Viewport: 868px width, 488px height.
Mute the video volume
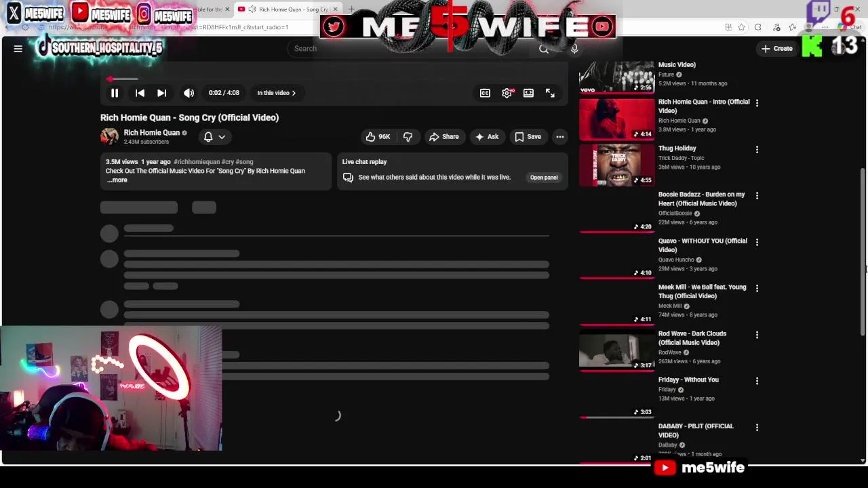tap(189, 93)
